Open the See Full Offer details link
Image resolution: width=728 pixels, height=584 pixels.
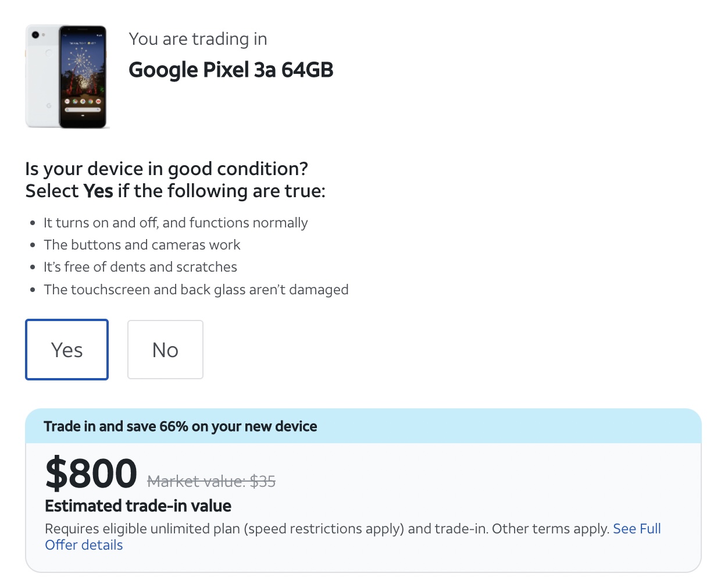[637, 529]
